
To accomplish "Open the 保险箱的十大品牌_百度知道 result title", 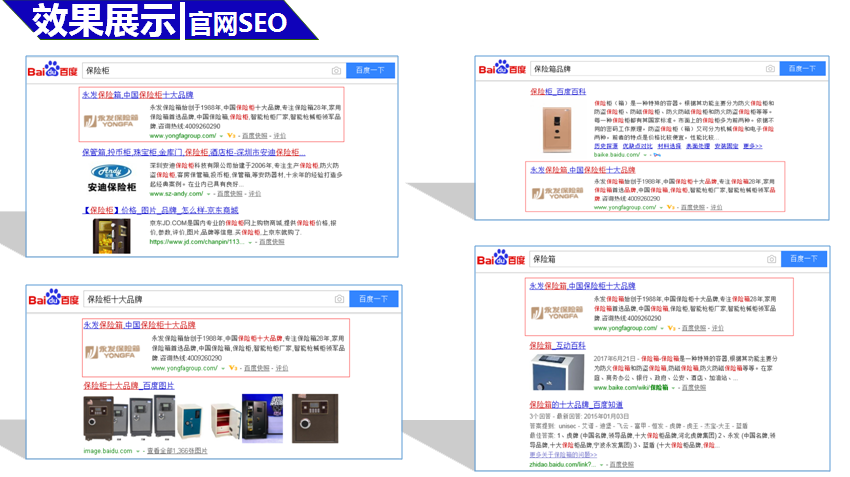I will point(576,404).
